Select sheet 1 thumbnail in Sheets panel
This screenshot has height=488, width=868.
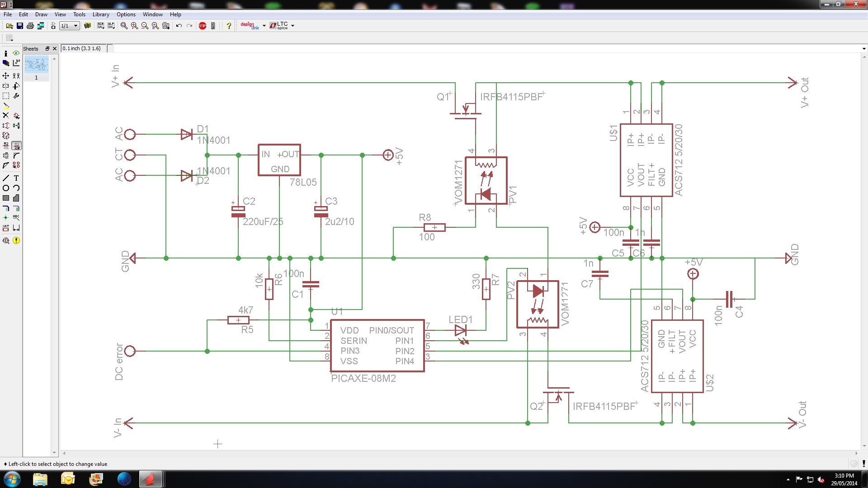[36, 68]
